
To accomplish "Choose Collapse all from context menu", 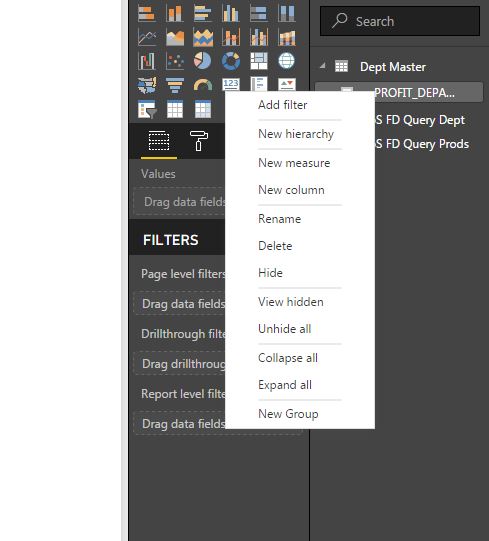I will [x=288, y=358].
